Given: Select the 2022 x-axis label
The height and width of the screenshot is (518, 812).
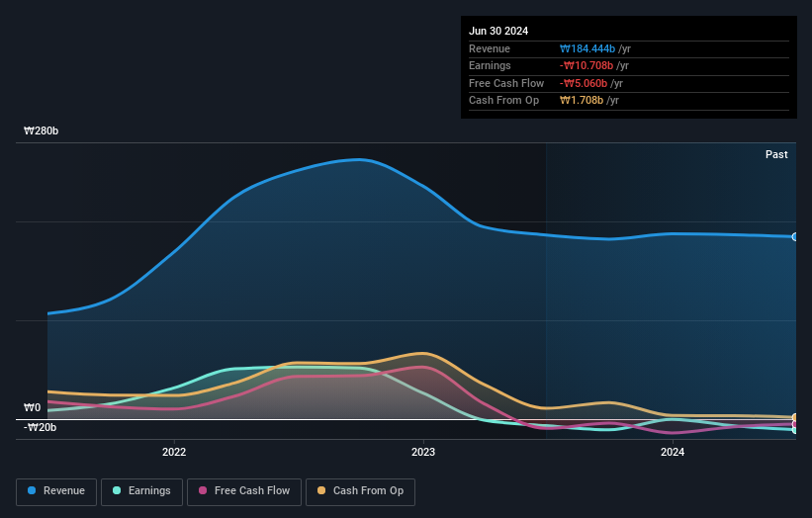Looking at the screenshot, I should (x=174, y=452).
